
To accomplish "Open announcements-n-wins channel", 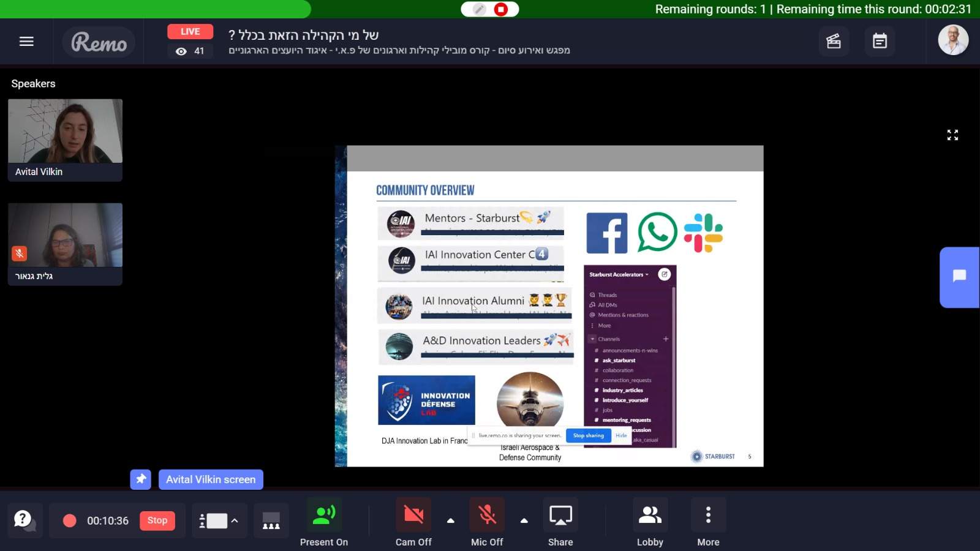I will point(630,350).
